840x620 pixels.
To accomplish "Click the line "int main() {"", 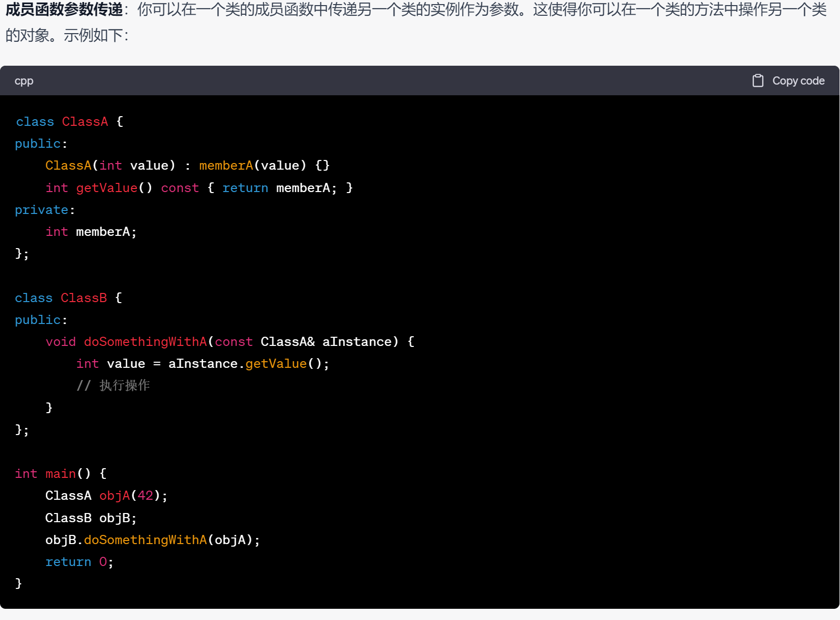I will [x=61, y=474].
